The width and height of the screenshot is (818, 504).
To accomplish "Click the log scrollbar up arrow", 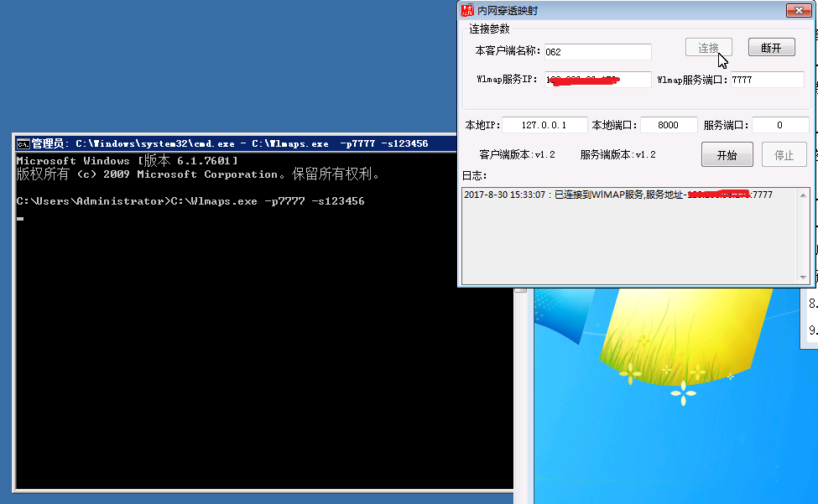I will tap(804, 195).
